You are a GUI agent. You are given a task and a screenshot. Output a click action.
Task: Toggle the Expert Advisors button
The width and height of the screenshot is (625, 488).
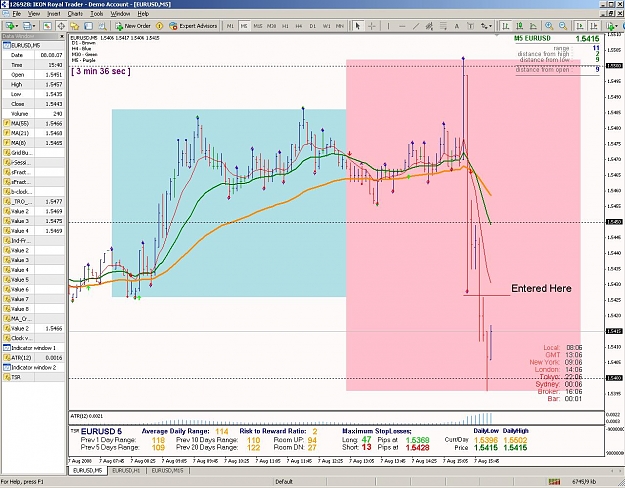tap(193, 26)
